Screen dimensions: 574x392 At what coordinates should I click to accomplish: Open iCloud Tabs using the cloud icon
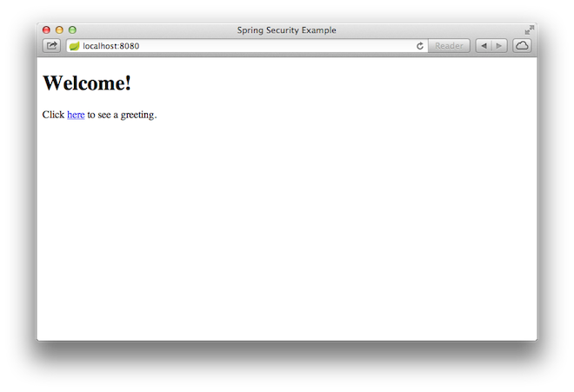[x=522, y=46]
